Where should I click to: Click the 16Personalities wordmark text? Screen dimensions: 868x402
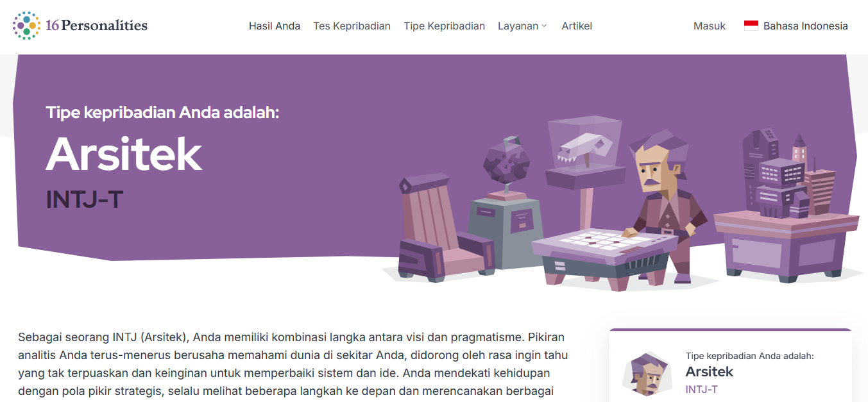point(96,26)
